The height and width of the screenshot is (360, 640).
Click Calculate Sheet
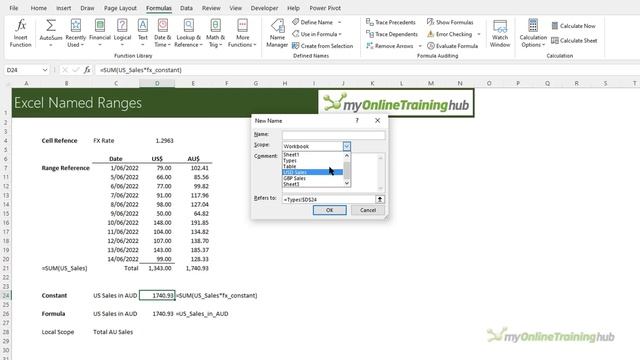[x=574, y=40]
